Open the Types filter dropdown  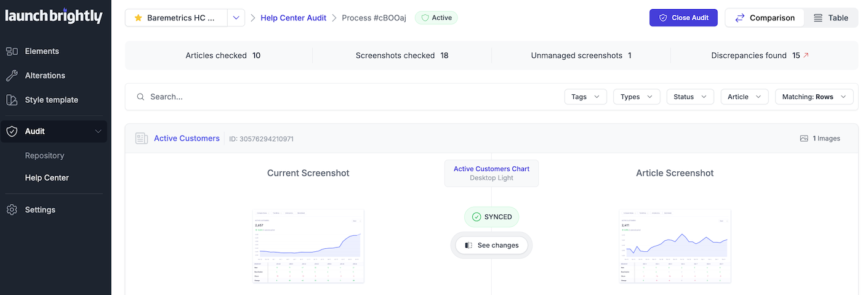(x=637, y=97)
